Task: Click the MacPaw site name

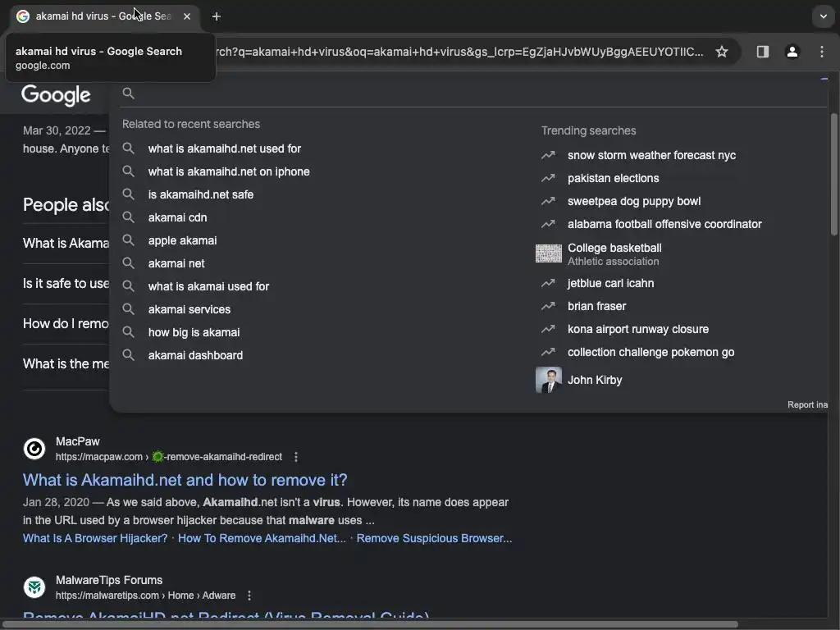Action: pos(78,441)
